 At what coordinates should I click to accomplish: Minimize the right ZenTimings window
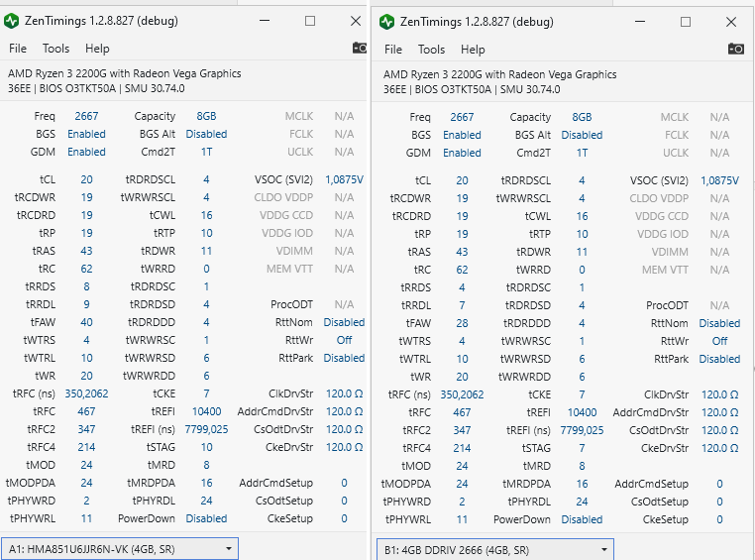640,22
